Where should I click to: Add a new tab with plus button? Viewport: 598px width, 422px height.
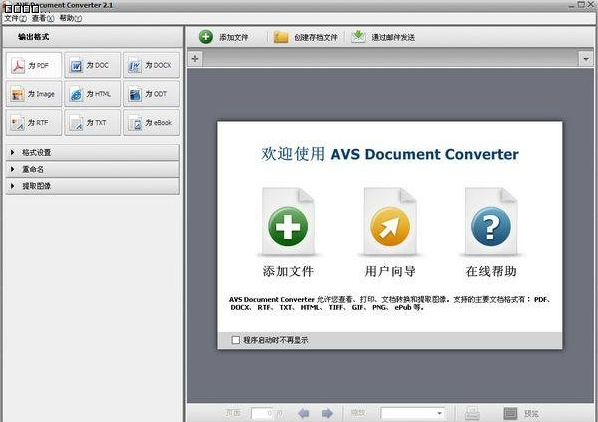195,59
